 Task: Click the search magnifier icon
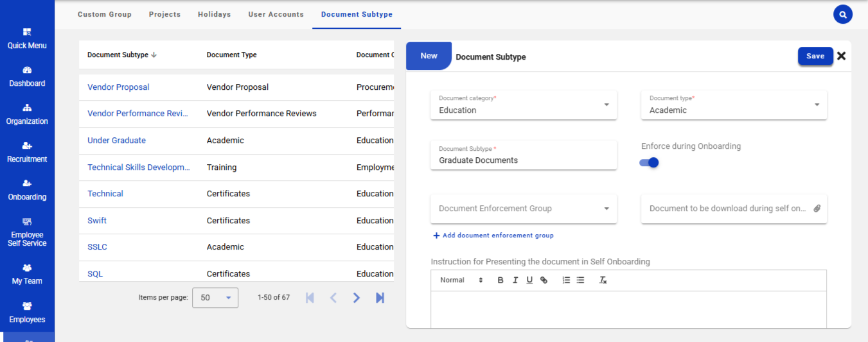pyautogui.click(x=842, y=14)
